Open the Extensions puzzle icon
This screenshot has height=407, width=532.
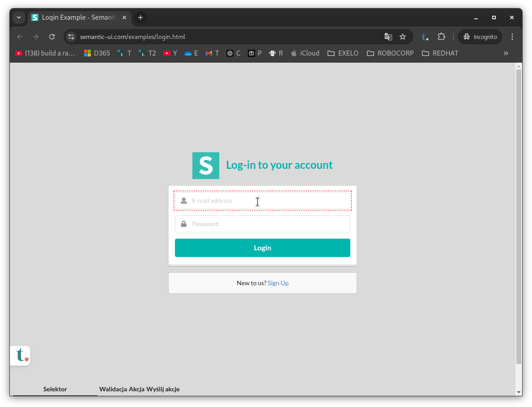[x=441, y=37]
